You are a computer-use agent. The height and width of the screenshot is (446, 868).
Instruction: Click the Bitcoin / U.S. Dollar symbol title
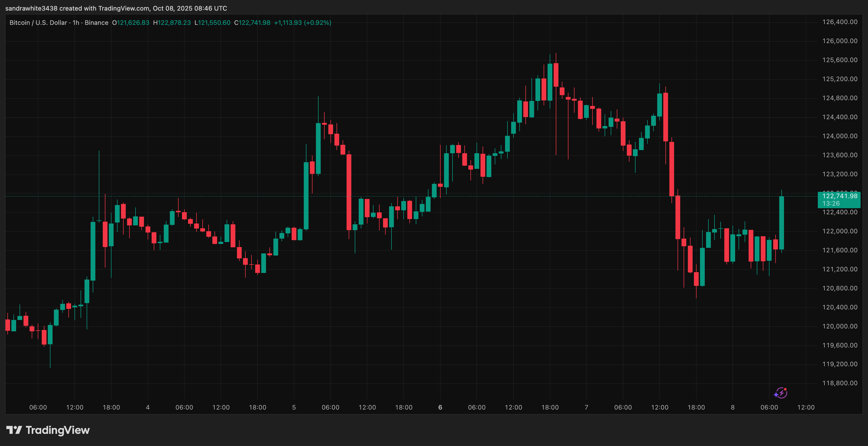coord(38,22)
